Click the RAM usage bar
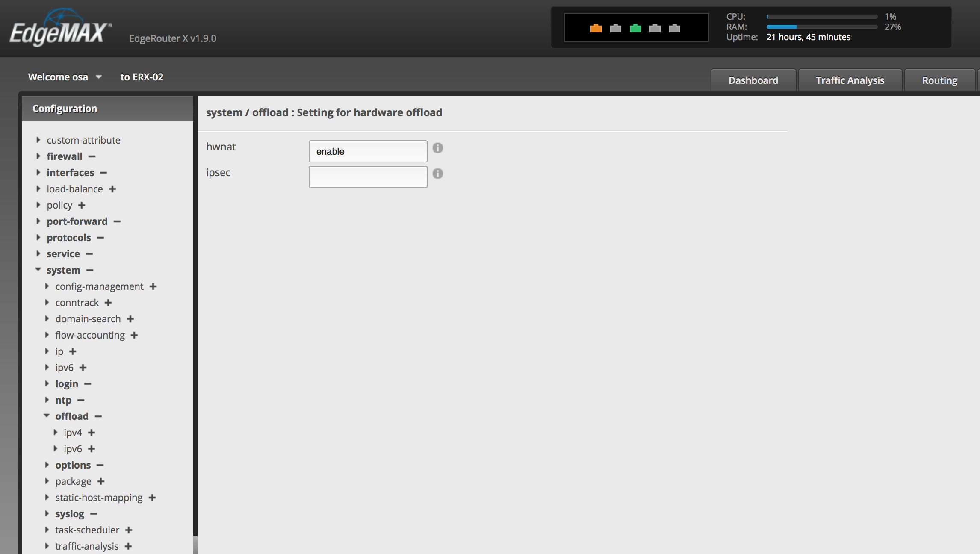Viewport: 980px width, 554px height. pyautogui.click(x=822, y=27)
